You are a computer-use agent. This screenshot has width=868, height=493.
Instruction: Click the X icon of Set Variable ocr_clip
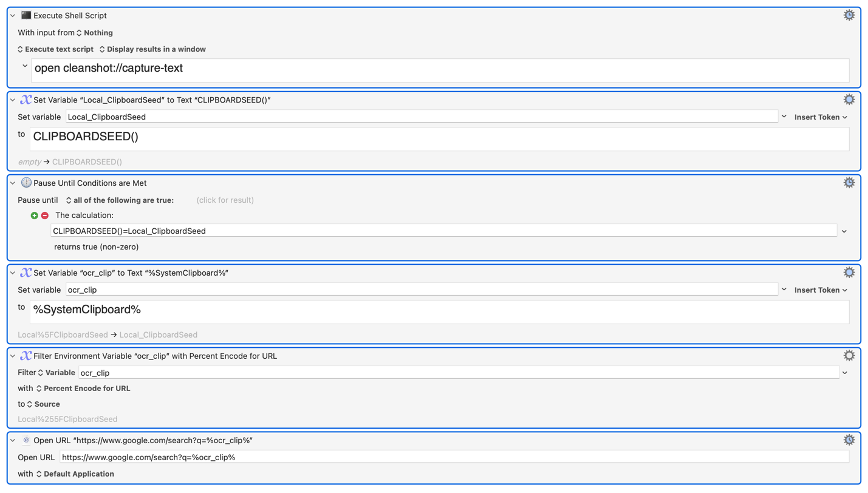click(26, 273)
